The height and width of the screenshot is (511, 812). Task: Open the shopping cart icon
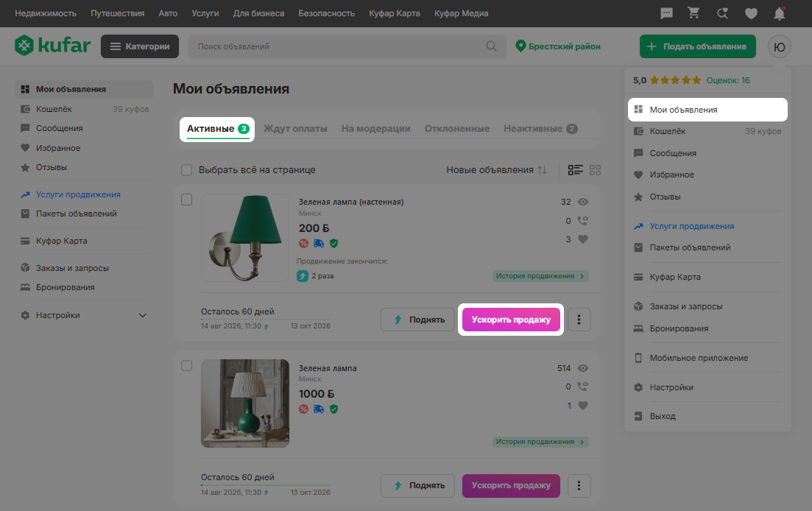[x=694, y=13]
